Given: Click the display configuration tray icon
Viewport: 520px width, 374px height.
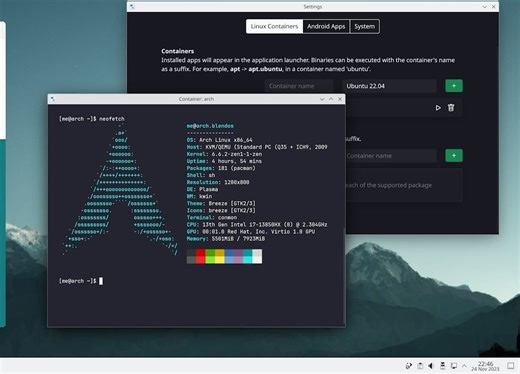Looking at the screenshot, I should [454, 366].
